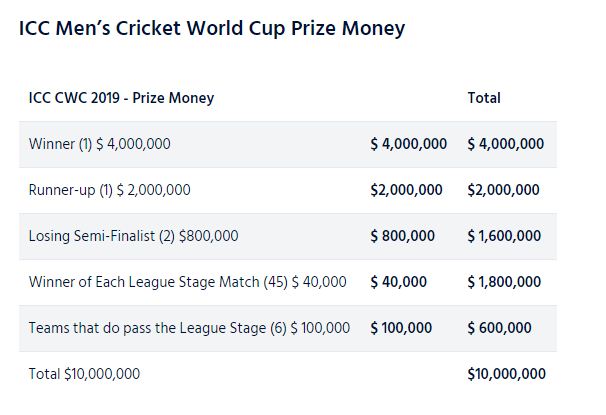Click the $ 800,000 semi-finalist amount
606x415 pixels.
(402, 236)
